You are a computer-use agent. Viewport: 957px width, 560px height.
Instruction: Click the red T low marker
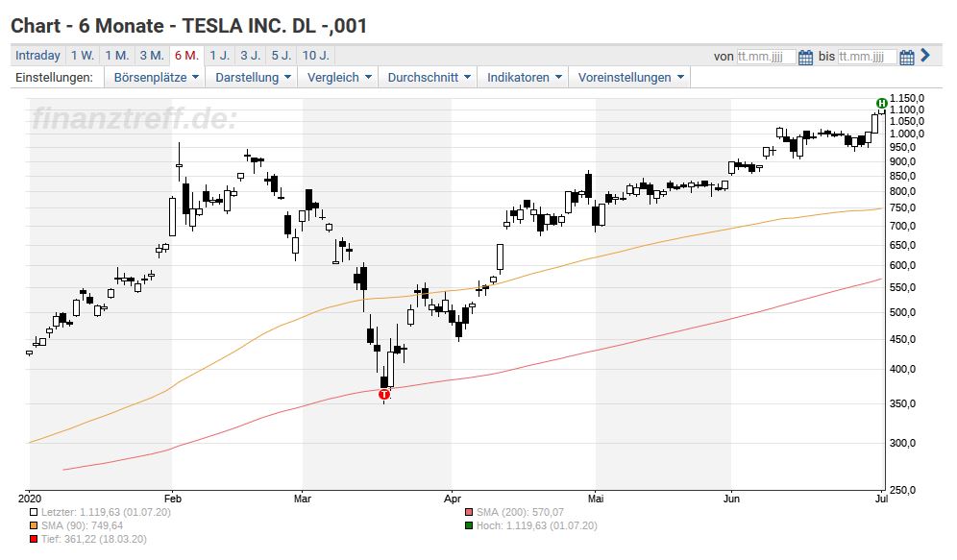pos(384,395)
